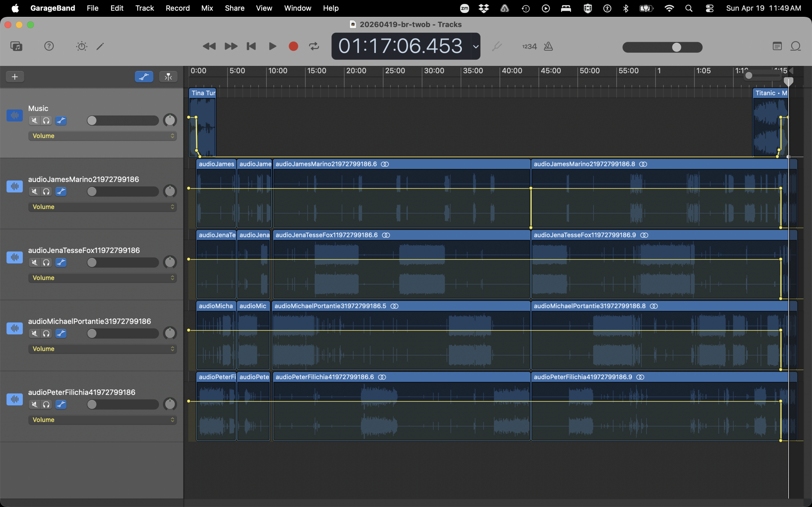
Task: Open the Library panel icon
Action: pos(16,46)
